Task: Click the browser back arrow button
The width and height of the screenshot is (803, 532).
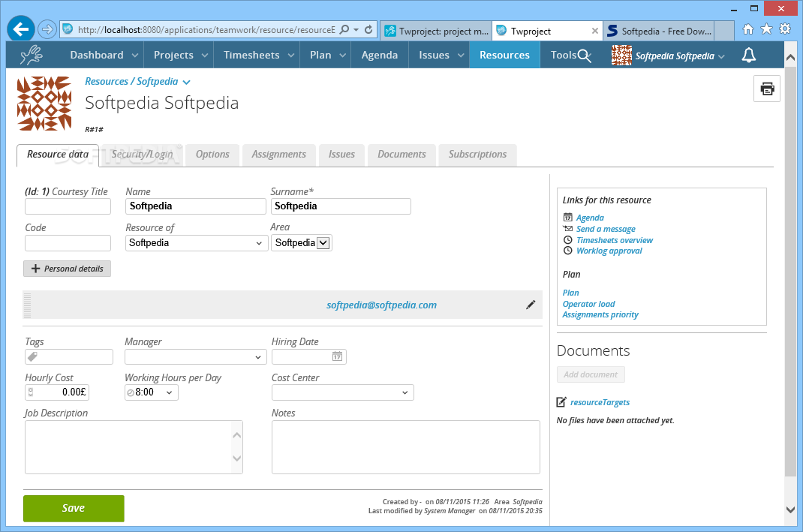Action: (21, 29)
